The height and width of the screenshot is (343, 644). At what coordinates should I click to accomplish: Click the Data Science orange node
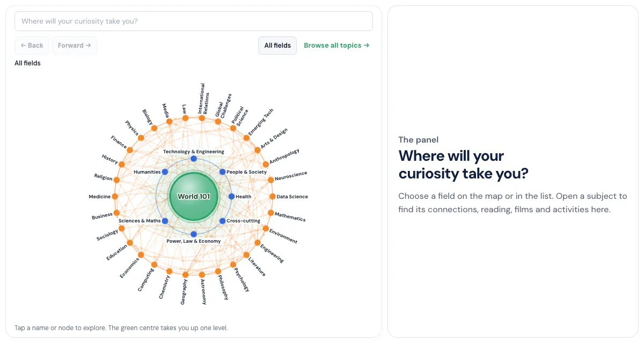click(273, 197)
